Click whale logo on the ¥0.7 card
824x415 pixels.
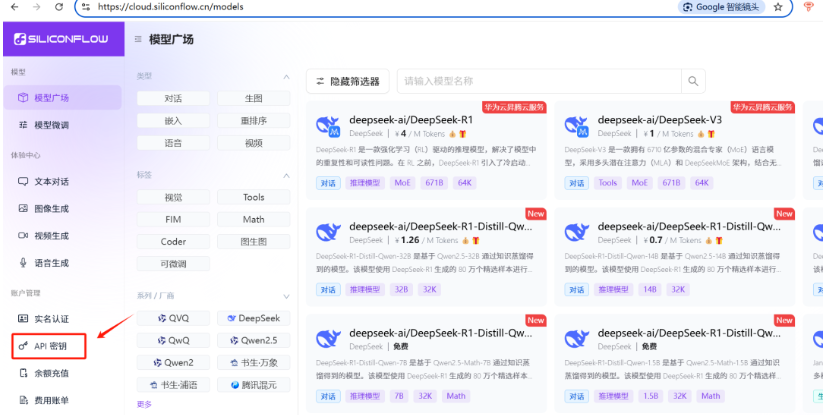pyautogui.click(x=578, y=233)
